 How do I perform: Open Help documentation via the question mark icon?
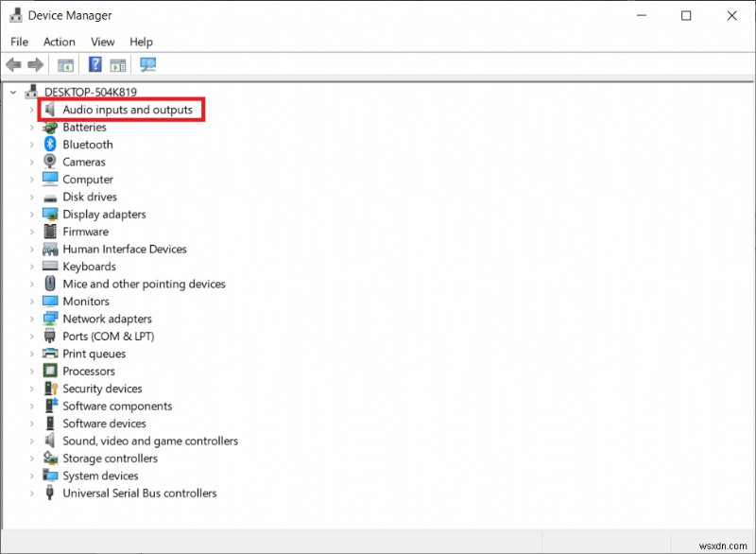94,64
